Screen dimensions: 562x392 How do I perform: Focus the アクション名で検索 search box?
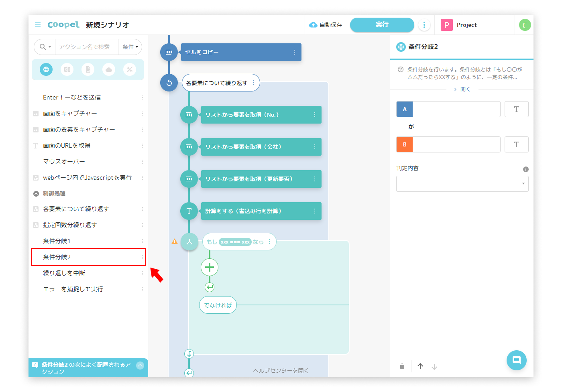pos(86,47)
